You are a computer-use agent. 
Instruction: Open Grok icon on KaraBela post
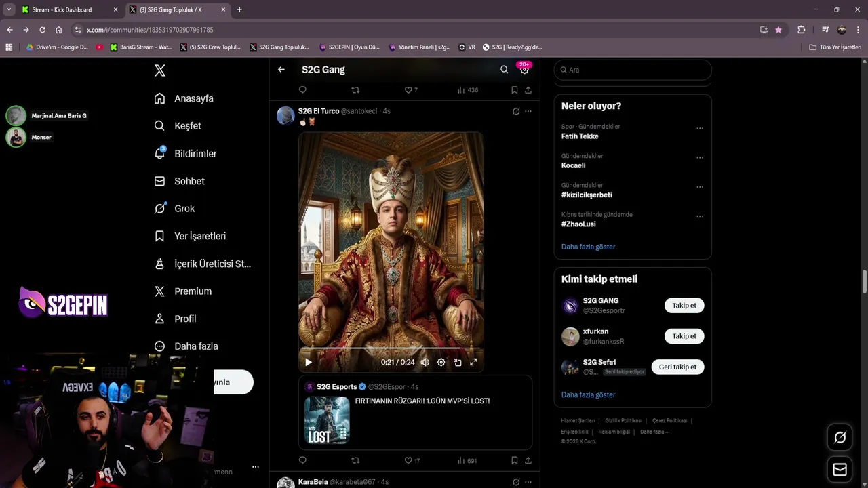click(x=516, y=482)
